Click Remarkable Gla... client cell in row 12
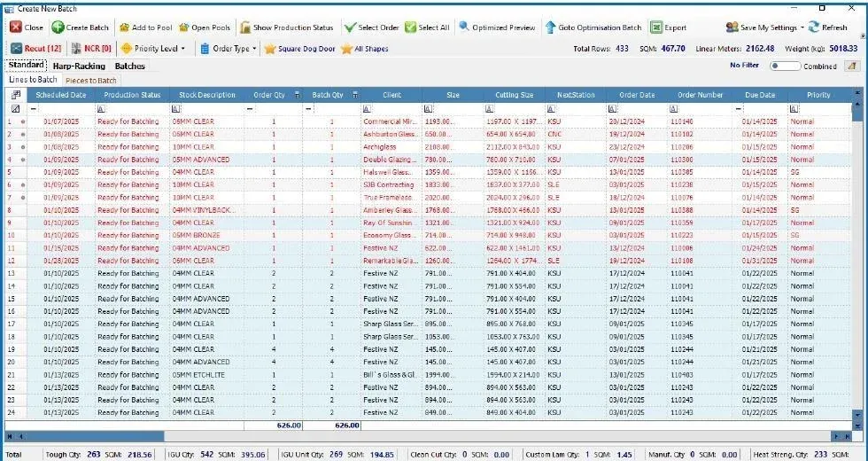Image resolution: width=868 pixels, height=461 pixels. point(391,261)
